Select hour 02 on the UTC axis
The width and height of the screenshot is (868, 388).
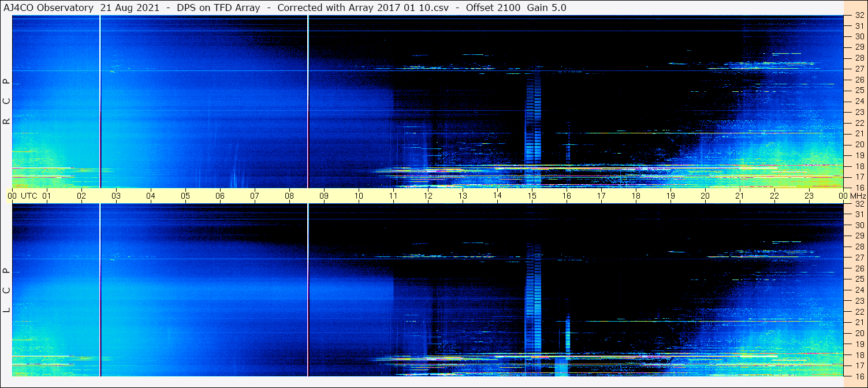pos(81,196)
